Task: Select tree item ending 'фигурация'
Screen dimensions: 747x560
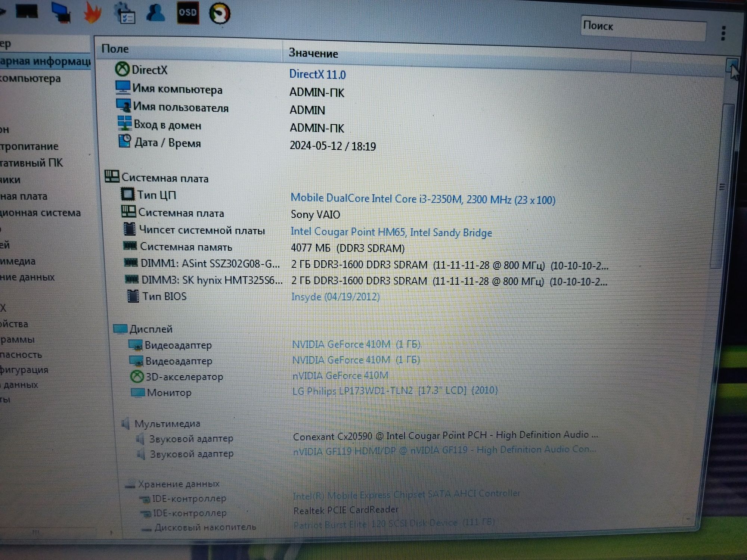Action: [x=24, y=370]
